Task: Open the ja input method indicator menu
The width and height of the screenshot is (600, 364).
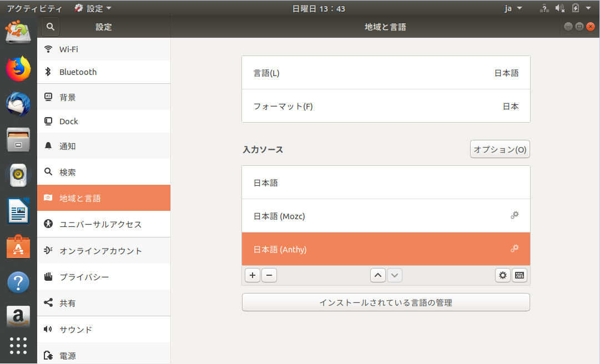Action: (x=513, y=8)
